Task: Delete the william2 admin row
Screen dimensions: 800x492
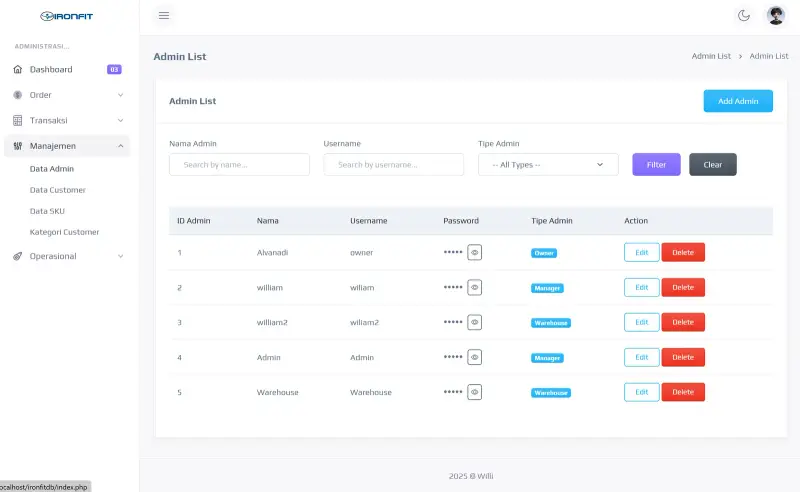Action: coord(683,322)
